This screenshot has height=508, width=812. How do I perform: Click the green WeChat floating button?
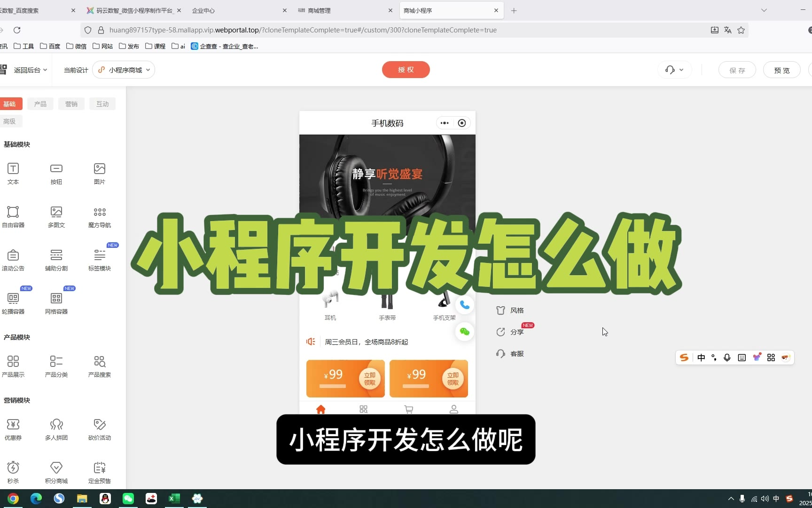coord(465,332)
